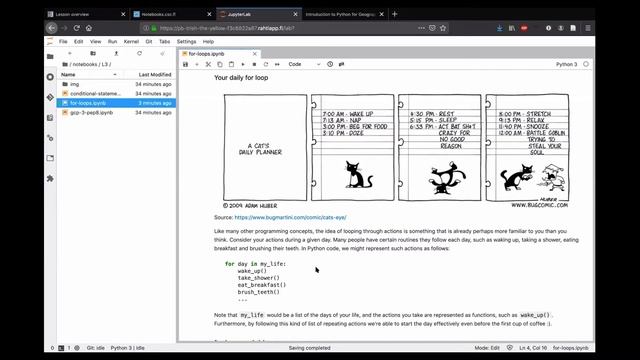Click the git diff icon in notebook toolbar

(x=341, y=64)
